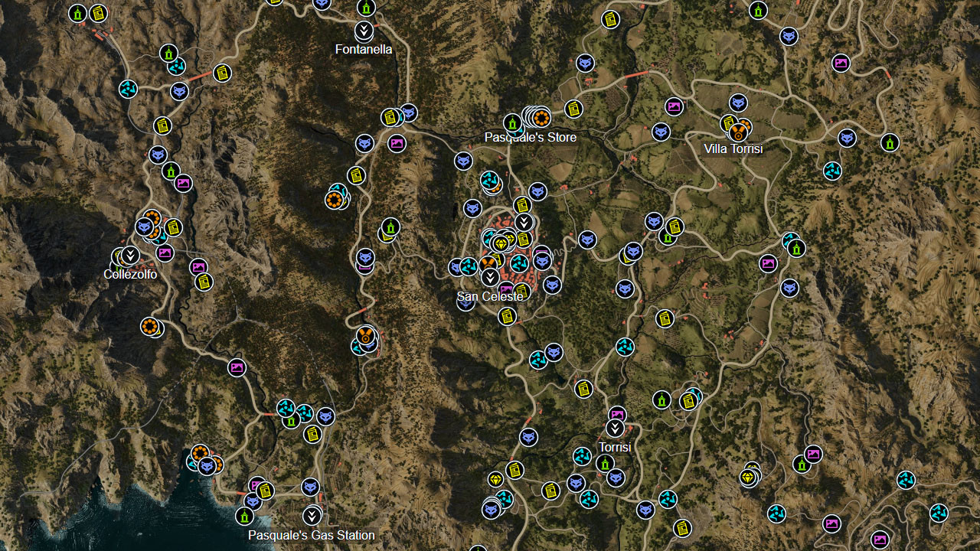
Task: Click the wolf icon directly above Pasquale's Gas Station marker
Action: [x=310, y=487]
